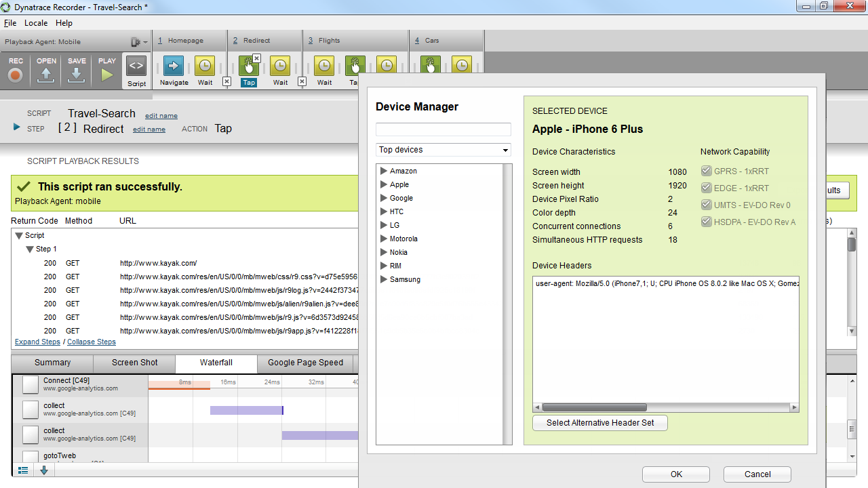This screenshot has height=488, width=868.
Task: Expand the Amazon device group
Action: click(x=384, y=171)
